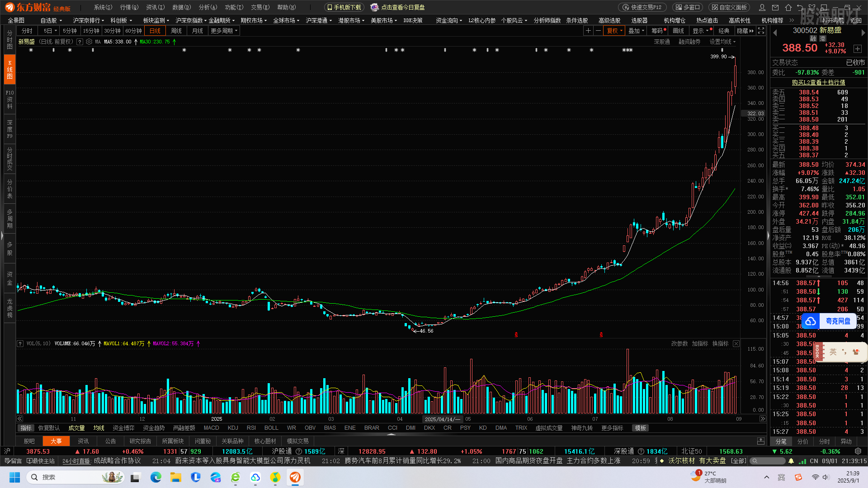Open File Explorer from taskbar

point(176,477)
